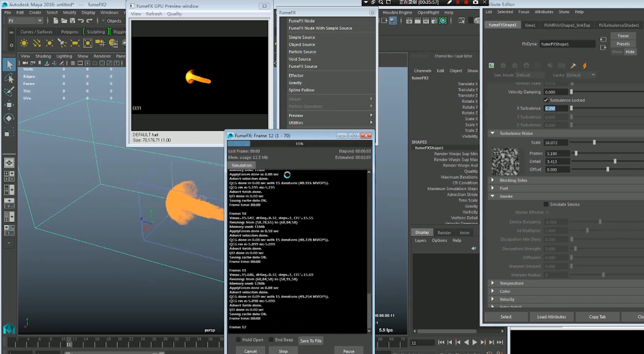Choose Object Source in FumeFX menu
Screen dimensions: 644x354
[302, 45]
